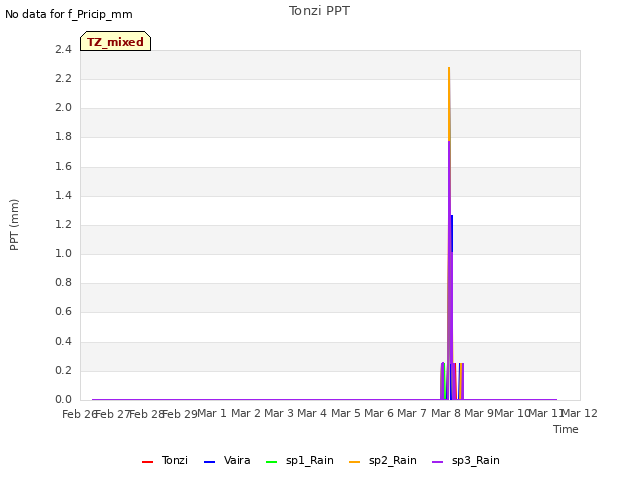Click the 1.2 y-axis tick label
640x480 pixels.
click(x=63, y=224)
